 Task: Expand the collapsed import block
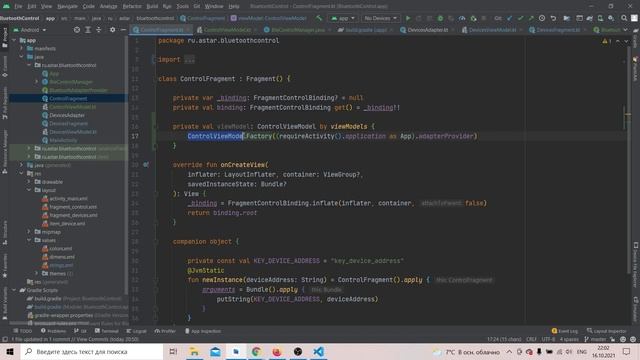coord(189,60)
